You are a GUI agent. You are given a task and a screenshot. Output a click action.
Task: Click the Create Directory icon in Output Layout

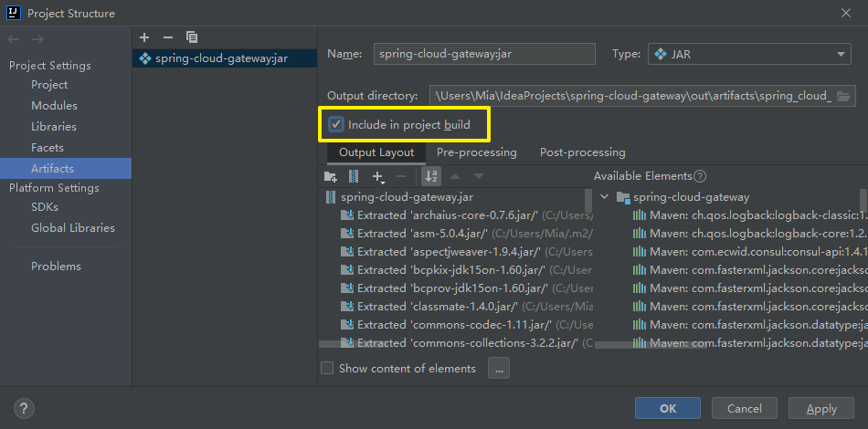tap(331, 176)
